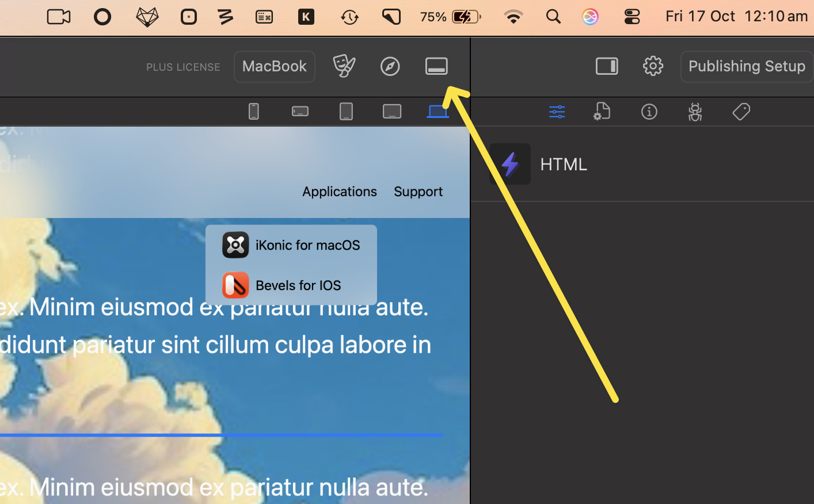Switch to the tag inspector tab
The height and width of the screenshot is (504, 814).
(x=741, y=112)
